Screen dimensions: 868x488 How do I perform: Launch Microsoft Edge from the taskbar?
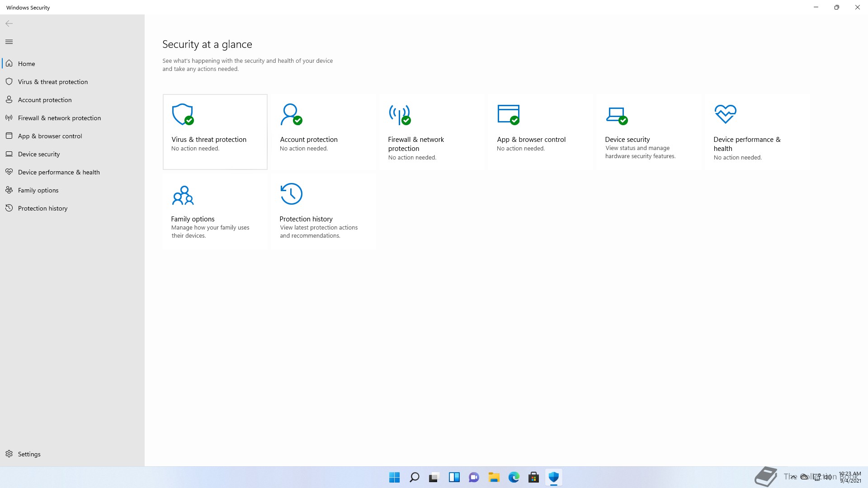[514, 477]
